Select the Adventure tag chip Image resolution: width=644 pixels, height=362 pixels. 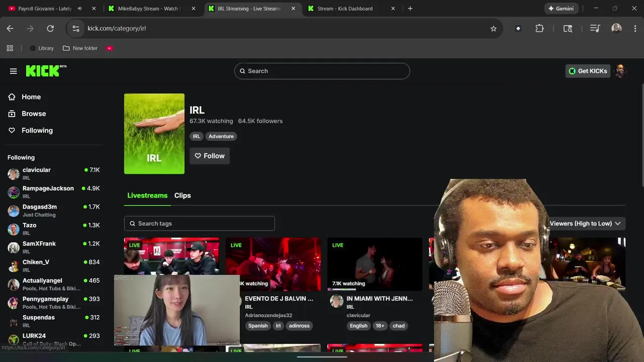221,136
